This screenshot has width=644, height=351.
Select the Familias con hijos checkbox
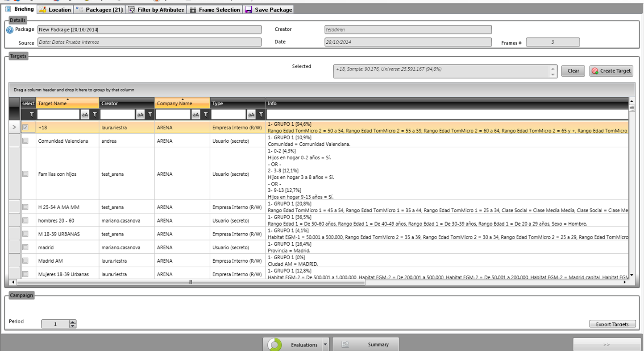point(25,174)
